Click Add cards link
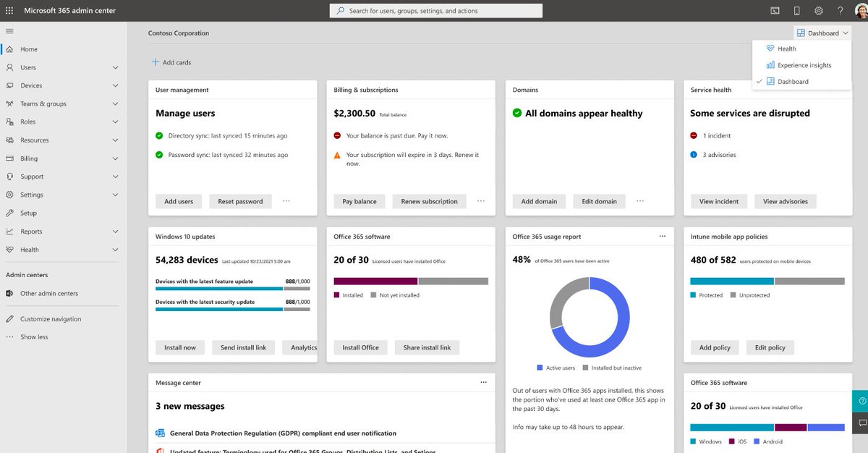868x453 pixels. coord(171,62)
